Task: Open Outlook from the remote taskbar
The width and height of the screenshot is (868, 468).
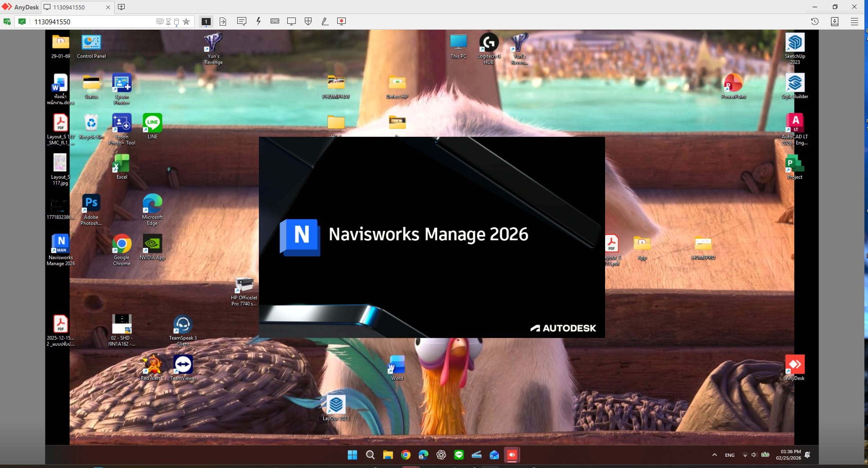Action: coord(494,455)
